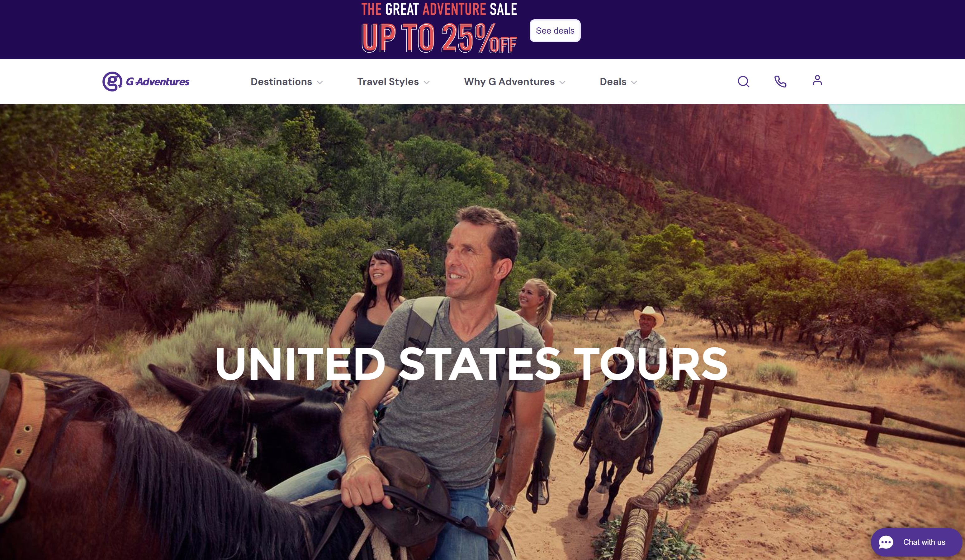Click The Great Adventure Sale heading
The width and height of the screenshot is (965, 560).
coord(439,9)
